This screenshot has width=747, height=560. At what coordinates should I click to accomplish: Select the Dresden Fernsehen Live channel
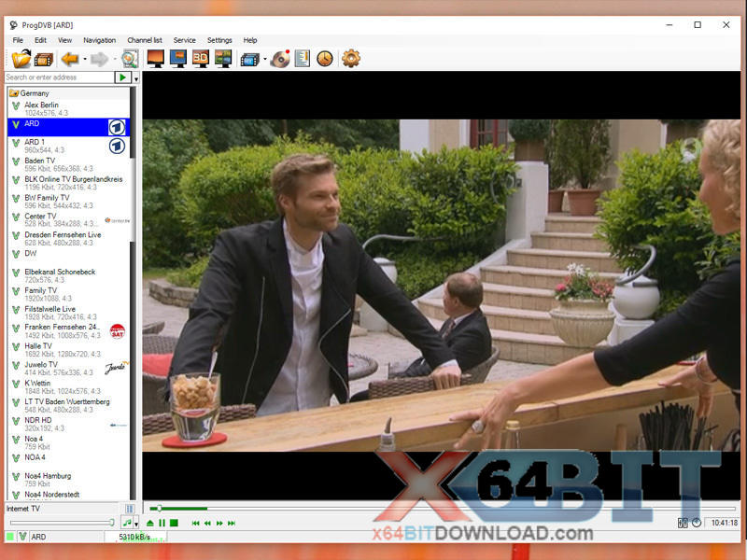coord(68,239)
